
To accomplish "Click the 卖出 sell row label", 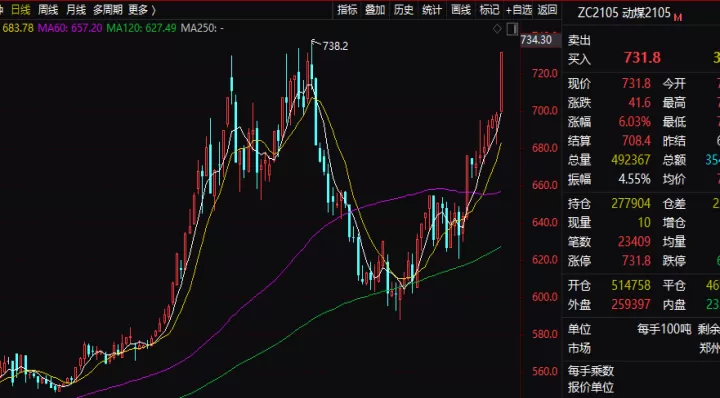I will pos(579,40).
